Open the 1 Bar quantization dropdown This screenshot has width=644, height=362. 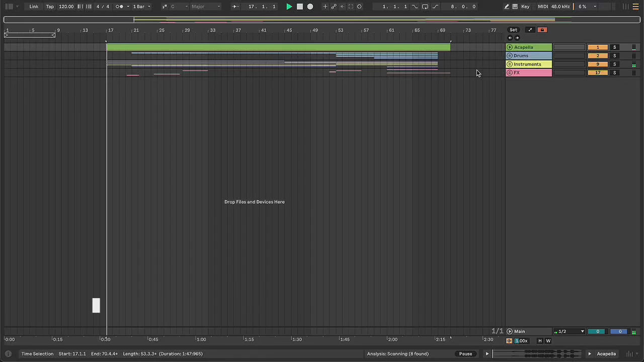tap(141, 7)
